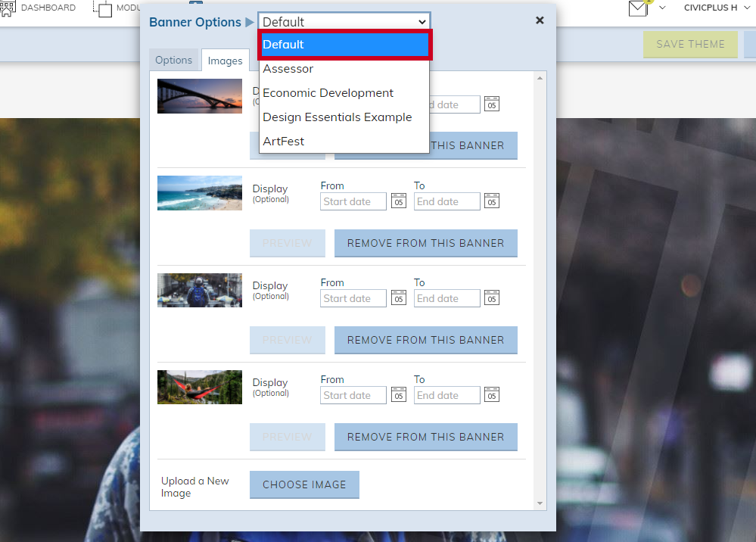This screenshot has width=756, height=542.
Task: Go to the Dashboard
Action: click(38, 8)
